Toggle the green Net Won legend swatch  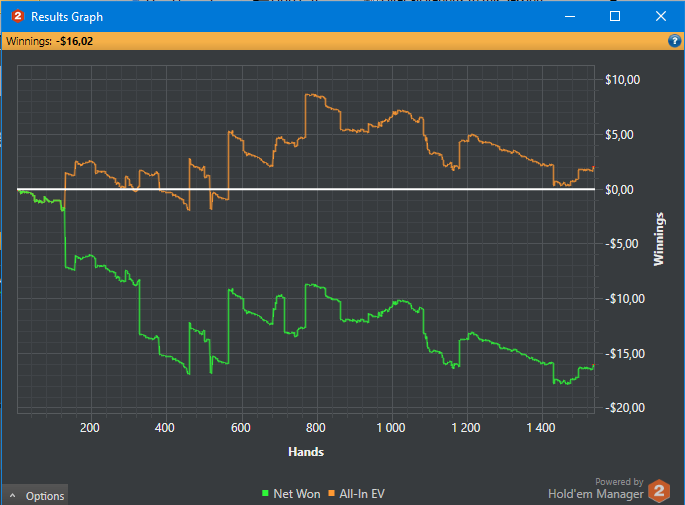click(x=265, y=493)
